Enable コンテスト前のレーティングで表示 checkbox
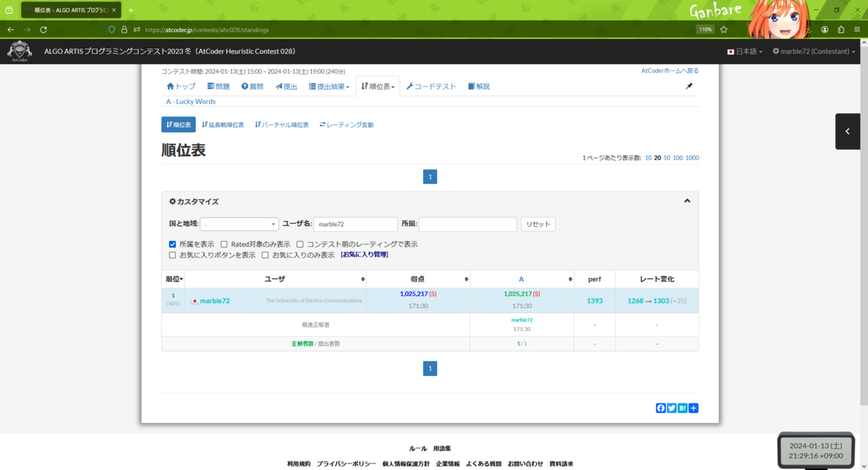Screen dimensions: 868x470 click(300, 244)
